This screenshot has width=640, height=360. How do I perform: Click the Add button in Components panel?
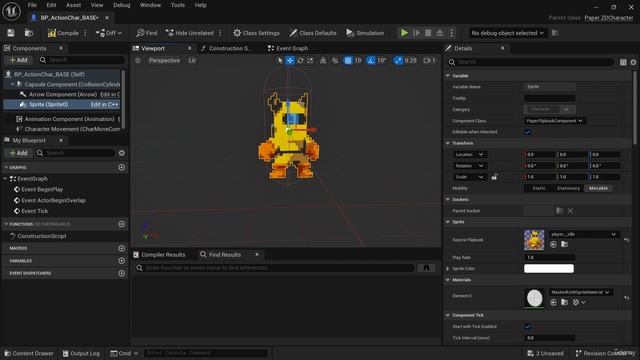coord(18,60)
